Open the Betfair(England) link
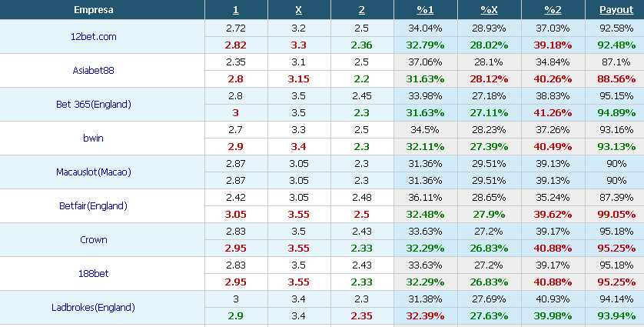This screenshot has height=327, width=644. click(x=93, y=205)
